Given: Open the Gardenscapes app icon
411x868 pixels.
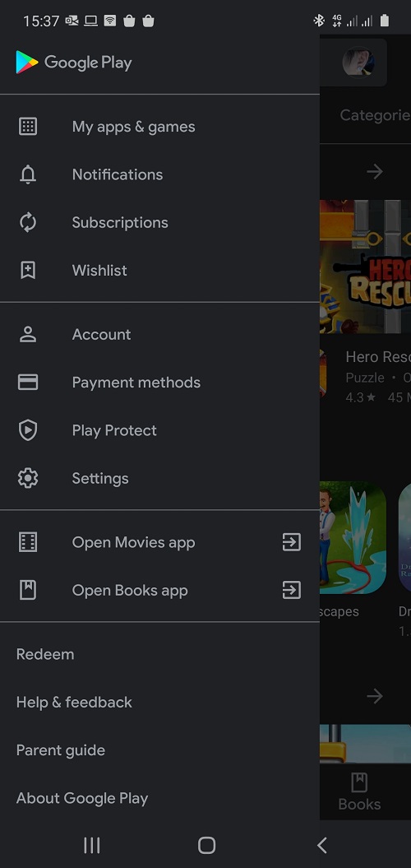Looking at the screenshot, I should pyautogui.click(x=353, y=538).
